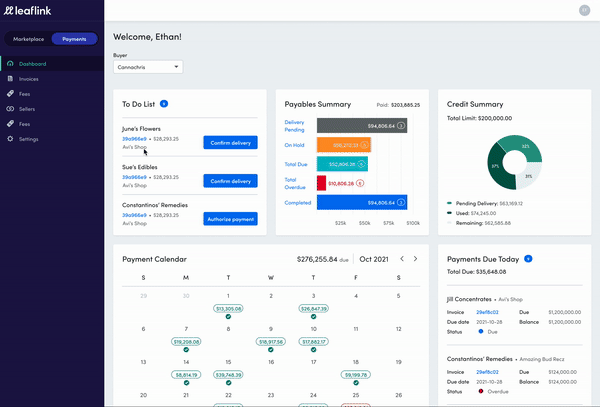Click the red Overdue status dot

[x=481, y=391]
